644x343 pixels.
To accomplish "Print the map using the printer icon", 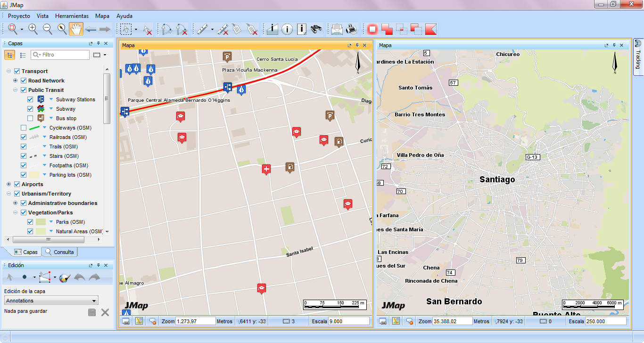I will 351,29.
